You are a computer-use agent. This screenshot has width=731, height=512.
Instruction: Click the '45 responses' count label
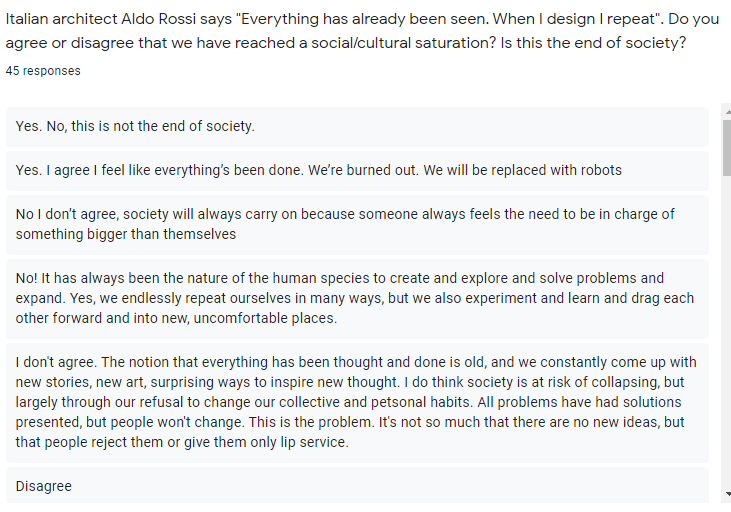point(43,71)
